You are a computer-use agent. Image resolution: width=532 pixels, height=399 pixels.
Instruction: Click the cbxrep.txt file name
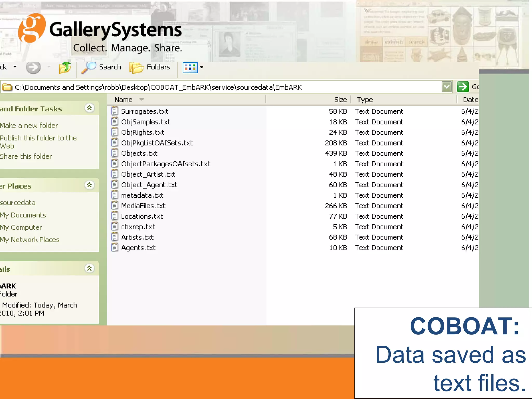click(138, 227)
